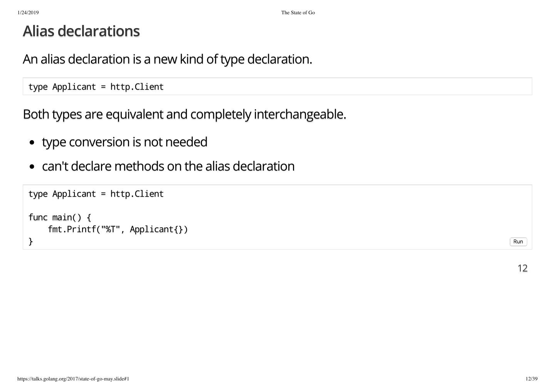Viewport: 555px width, 392px height.
Task: Click the "Alias declarations" slide heading
Action: (x=81, y=31)
